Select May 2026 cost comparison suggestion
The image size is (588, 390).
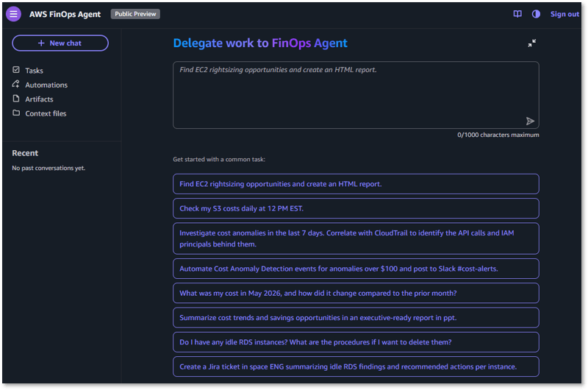coord(356,293)
